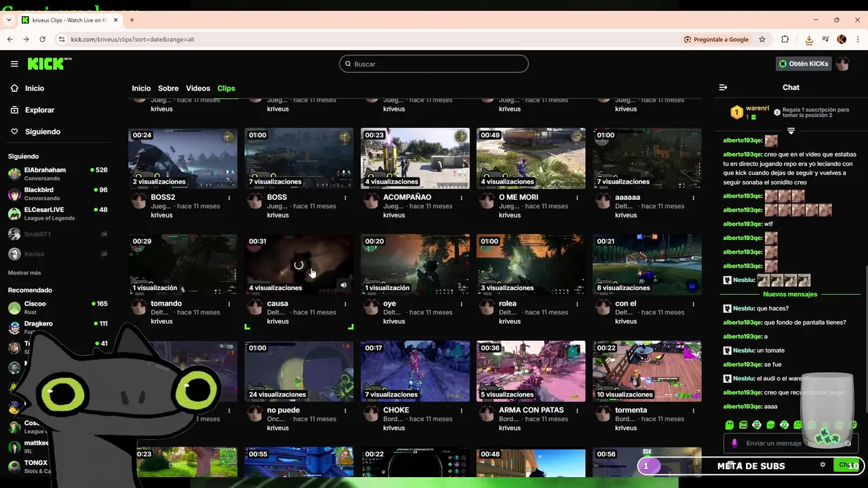Go back in browser history
Image resolution: width=868 pixels, height=488 pixels.
(10, 39)
